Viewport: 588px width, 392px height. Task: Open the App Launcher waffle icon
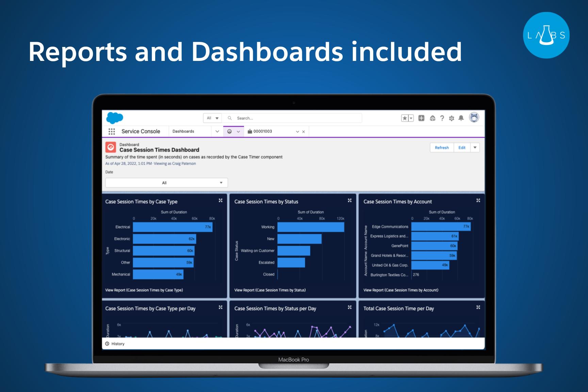click(112, 131)
